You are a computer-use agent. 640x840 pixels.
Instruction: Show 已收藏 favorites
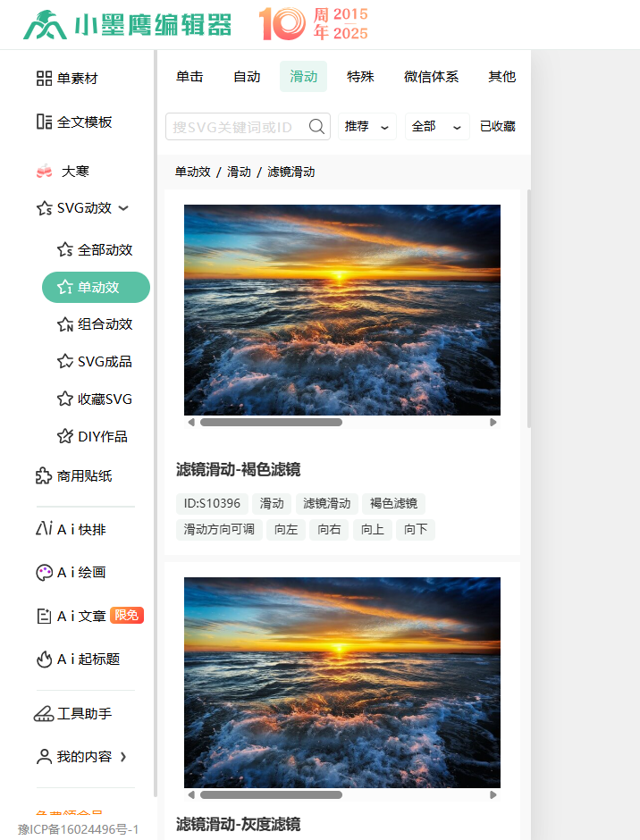[x=497, y=126]
